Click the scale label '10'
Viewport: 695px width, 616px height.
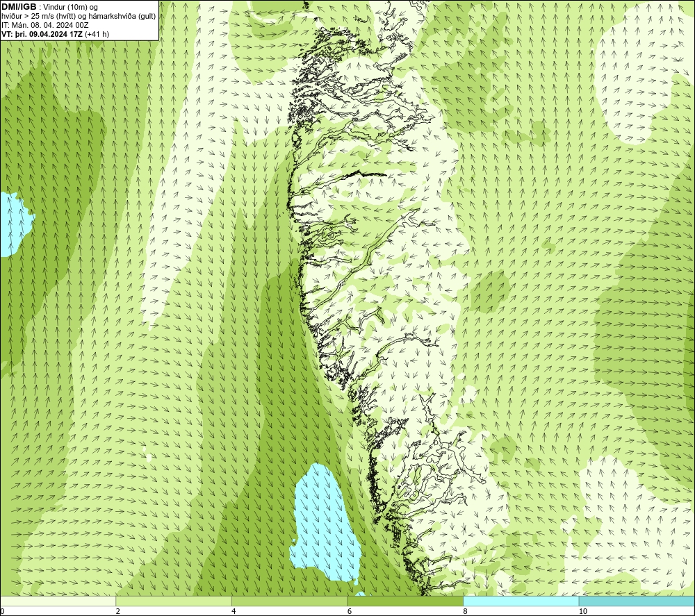(583, 611)
